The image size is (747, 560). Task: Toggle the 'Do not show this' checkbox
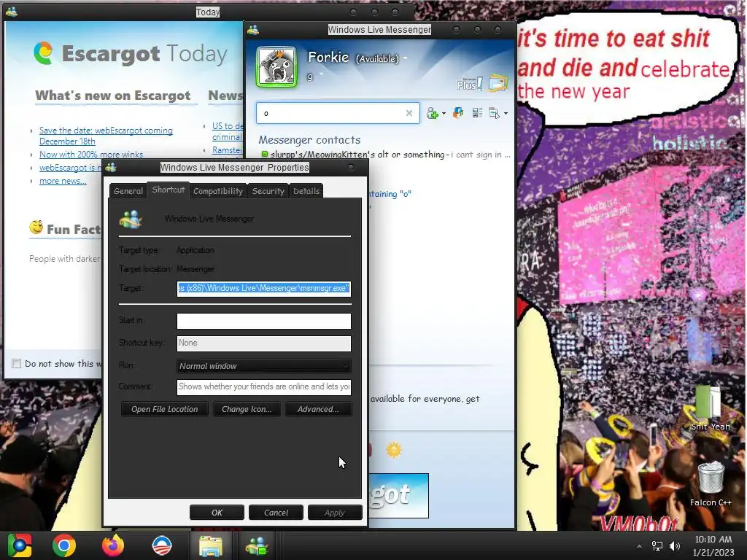[16, 363]
